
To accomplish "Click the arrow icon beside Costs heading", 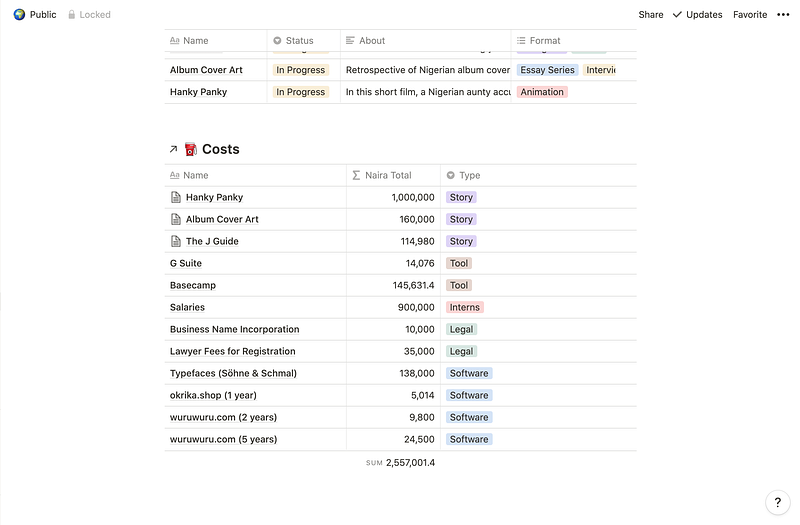I will pyautogui.click(x=173, y=149).
